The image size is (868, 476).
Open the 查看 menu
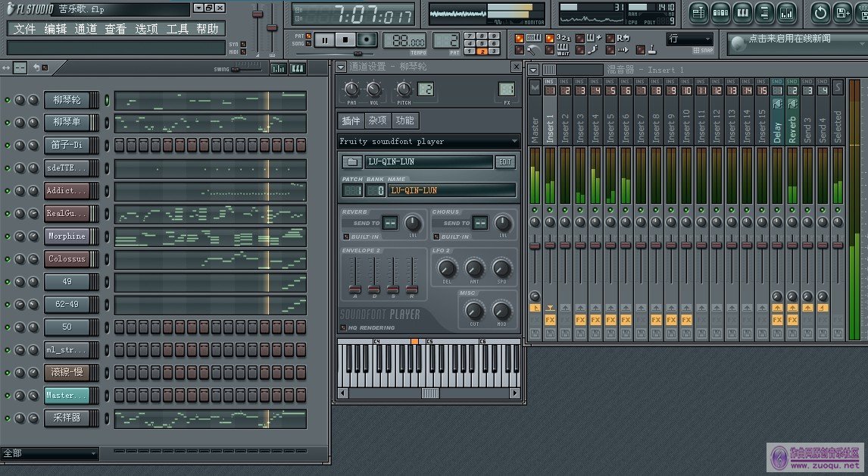pyautogui.click(x=116, y=29)
